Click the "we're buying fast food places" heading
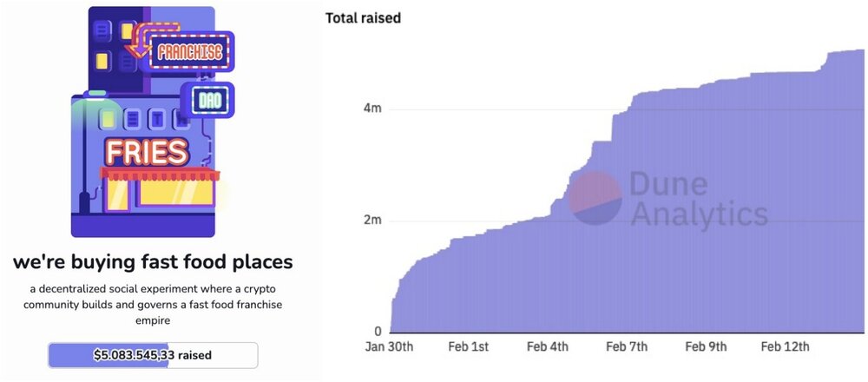 (153, 261)
